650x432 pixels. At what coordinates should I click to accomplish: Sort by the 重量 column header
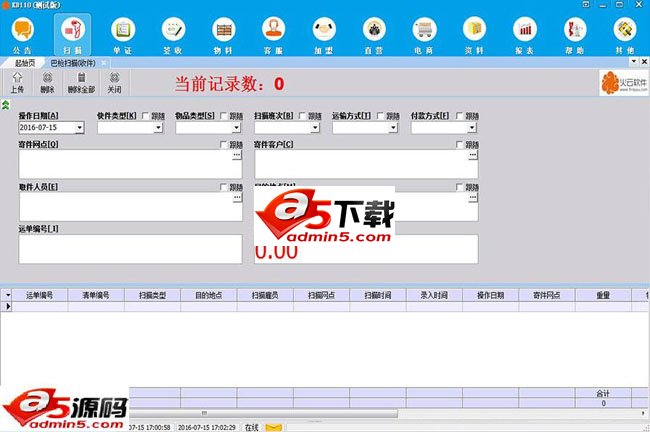603,295
